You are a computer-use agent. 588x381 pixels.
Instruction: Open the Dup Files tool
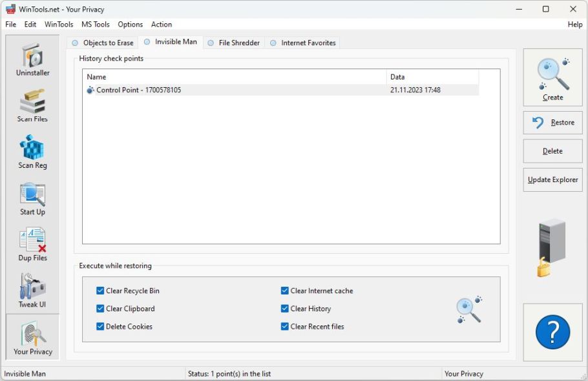pyautogui.click(x=32, y=245)
